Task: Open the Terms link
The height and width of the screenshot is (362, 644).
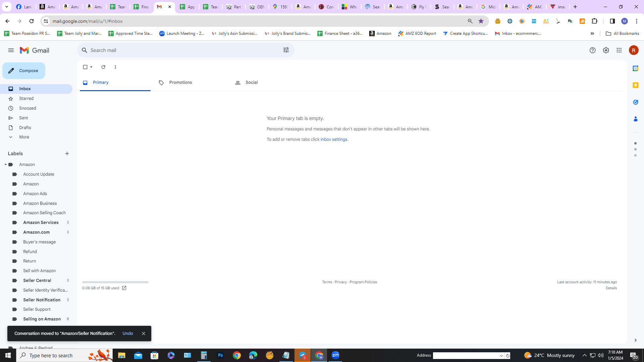Action: (x=327, y=282)
